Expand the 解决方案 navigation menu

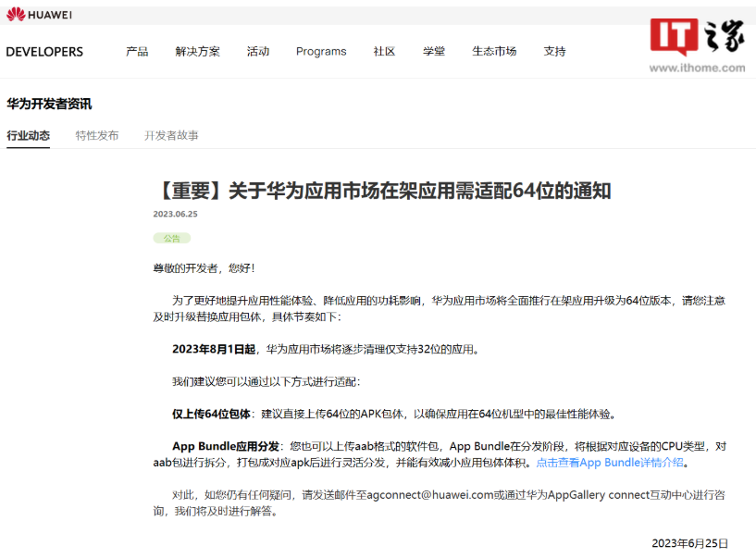coord(197,52)
